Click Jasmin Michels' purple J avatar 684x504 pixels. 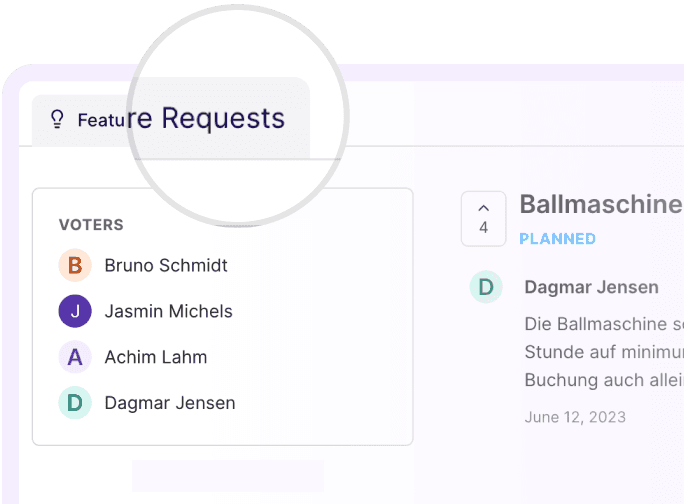point(75,311)
